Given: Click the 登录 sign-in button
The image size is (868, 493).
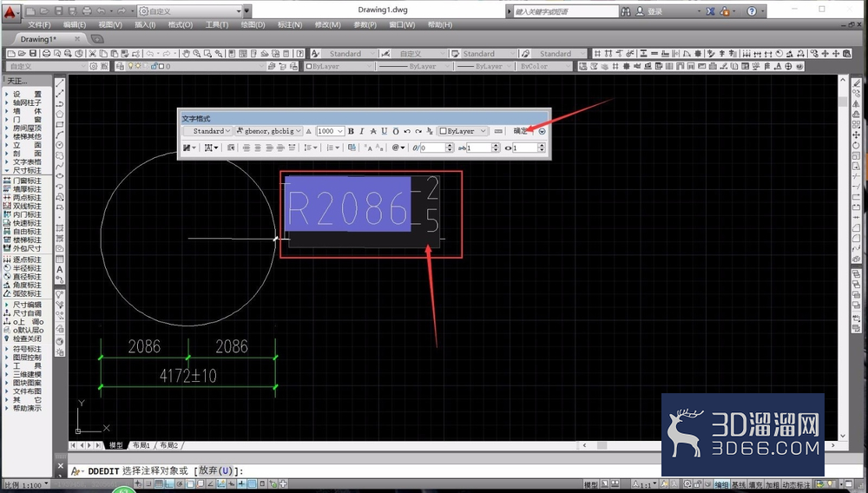Looking at the screenshot, I should coord(654,11).
